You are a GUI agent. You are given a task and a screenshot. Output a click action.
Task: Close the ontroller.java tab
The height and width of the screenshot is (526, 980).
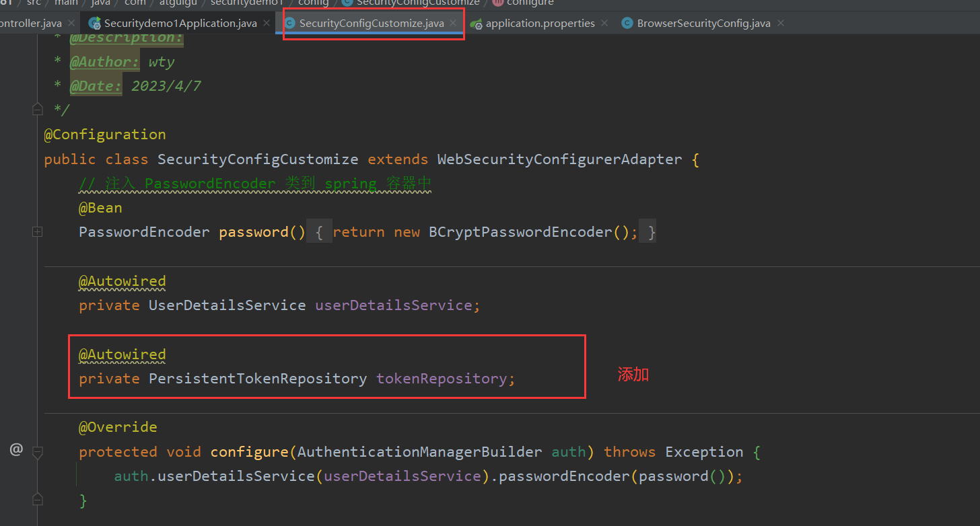tap(71, 23)
